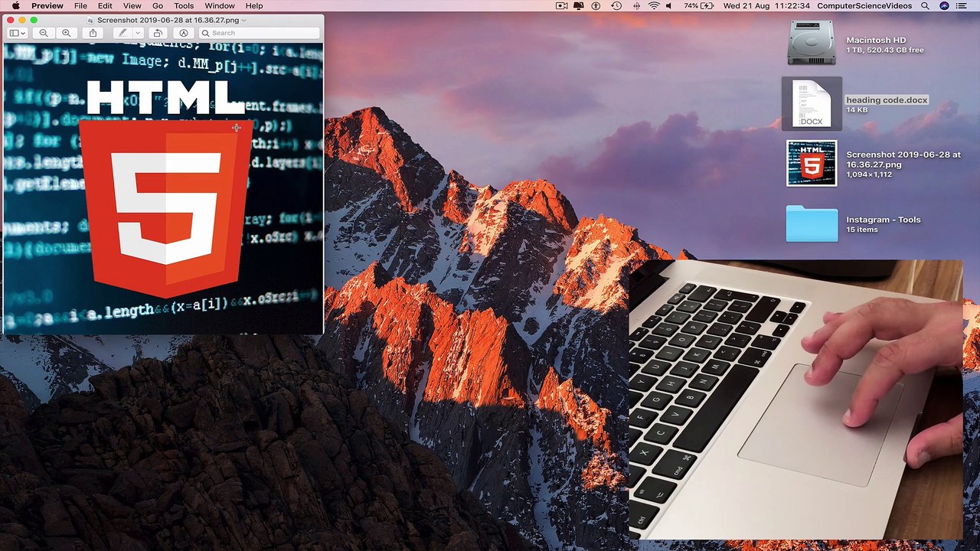The height and width of the screenshot is (551, 980).
Task: Select the Screenshot 2019-06-28 desktop thumbnail
Action: [x=812, y=163]
